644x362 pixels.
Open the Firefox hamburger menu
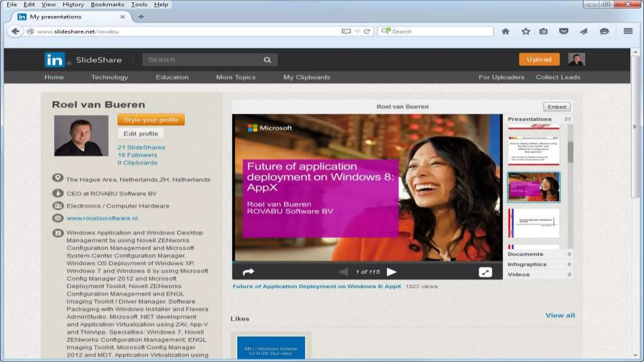click(x=628, y=31)
